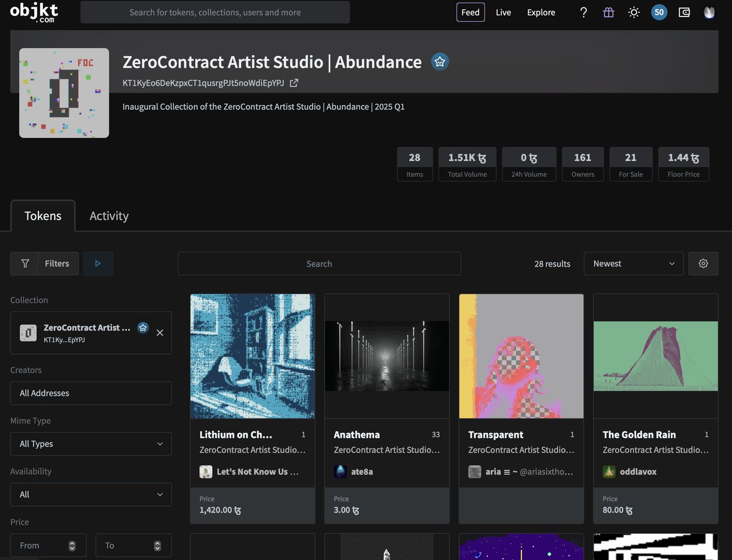Open the Anathema artwork thumbnail

[387, 356]
